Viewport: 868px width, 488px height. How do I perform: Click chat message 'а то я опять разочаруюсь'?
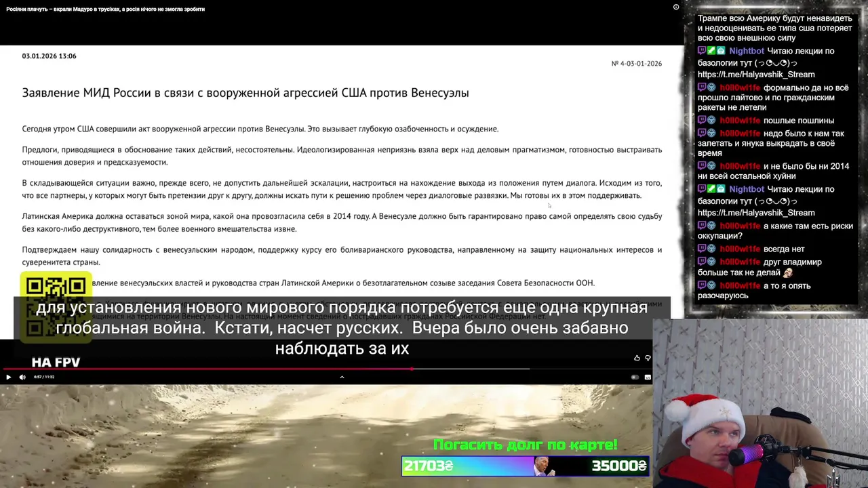[x=754, y=291]
